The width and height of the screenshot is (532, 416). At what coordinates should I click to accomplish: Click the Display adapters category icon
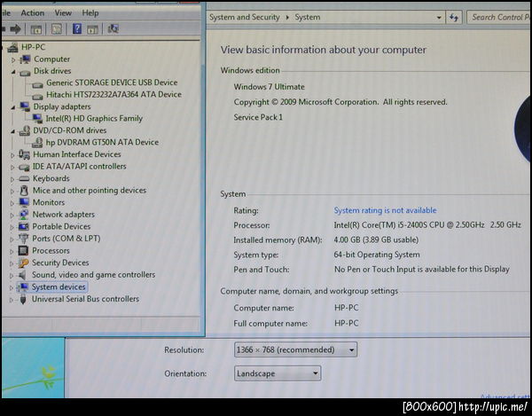[25, 106]
